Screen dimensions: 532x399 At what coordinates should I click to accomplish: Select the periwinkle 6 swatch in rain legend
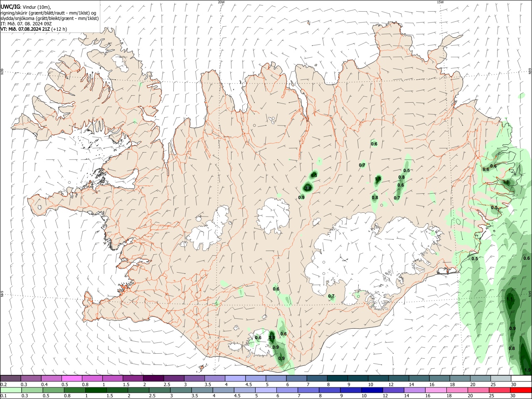(287, 390)
